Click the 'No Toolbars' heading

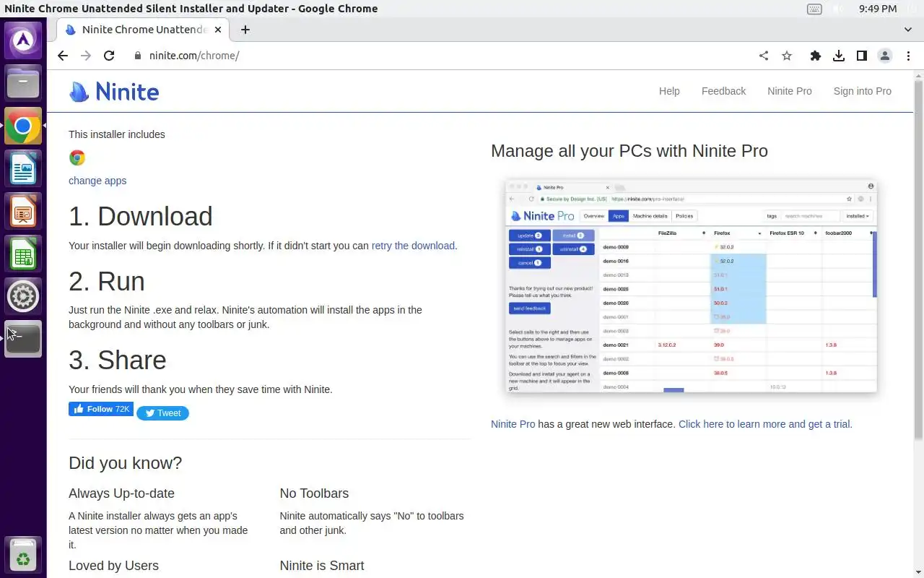click(x=314, y=493)
